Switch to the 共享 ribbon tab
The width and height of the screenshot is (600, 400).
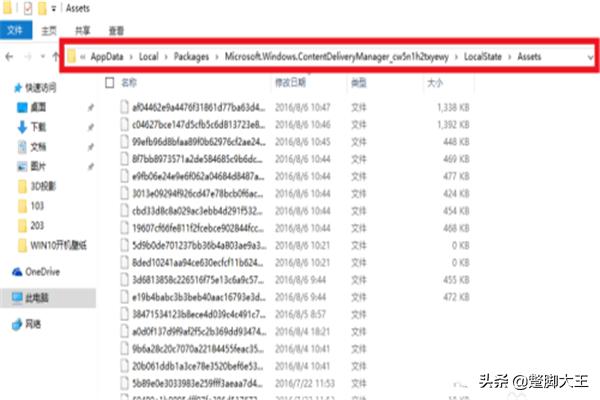tap(82, 31)
